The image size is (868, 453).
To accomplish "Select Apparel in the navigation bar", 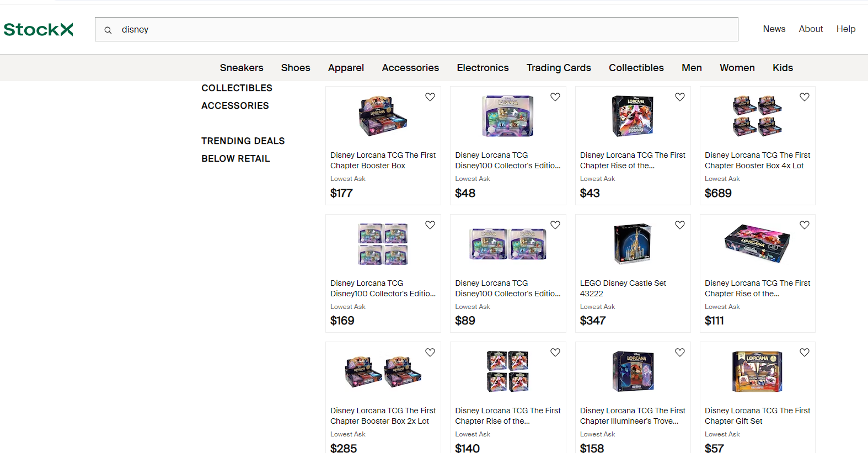I will pos(346,68).
